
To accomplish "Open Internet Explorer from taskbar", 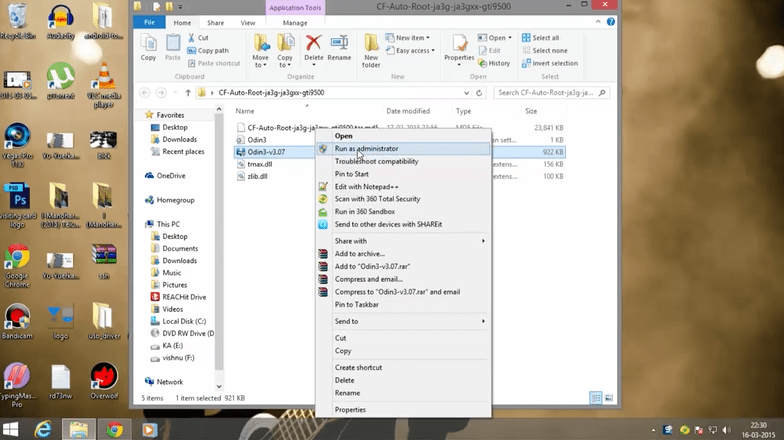I will pos(43,429).
